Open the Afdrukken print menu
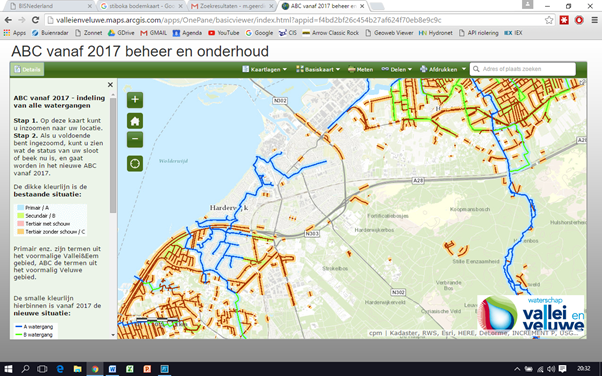 click(442, 70)
